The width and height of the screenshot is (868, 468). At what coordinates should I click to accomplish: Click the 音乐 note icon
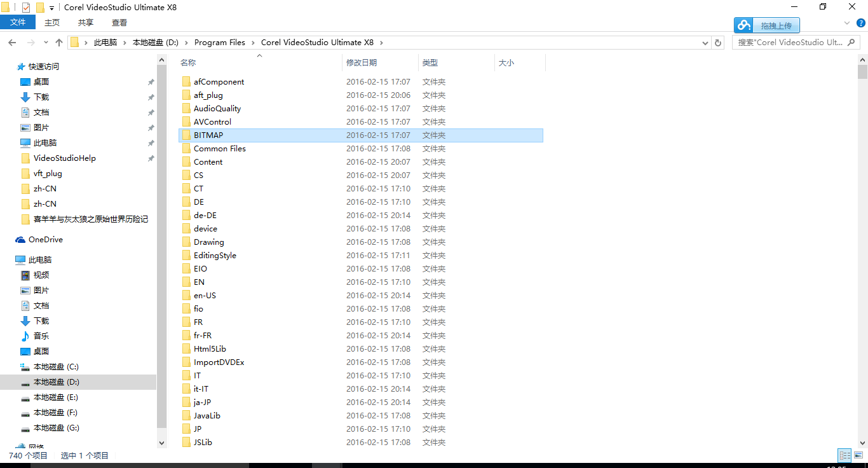(x=25, y=336)
